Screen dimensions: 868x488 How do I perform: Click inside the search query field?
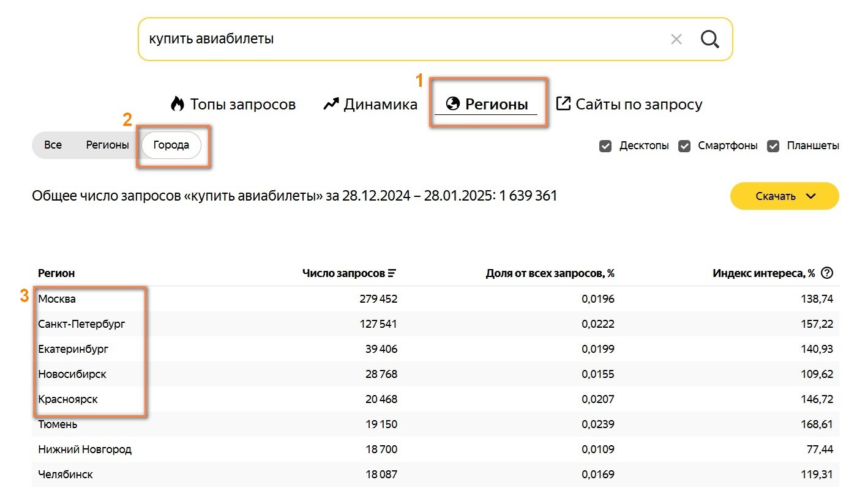point(398,39)
